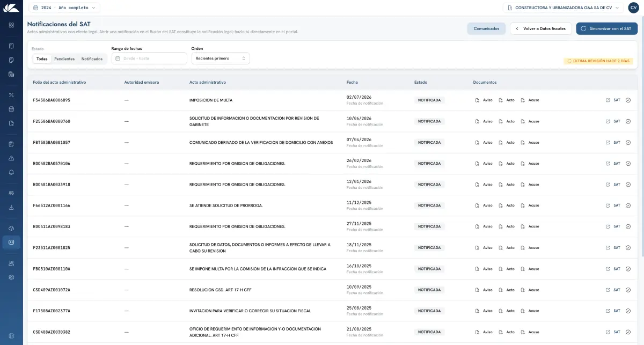644x345 pixels.
Task: Select folio CSD408AZ0030382
Action: point(52,332)
